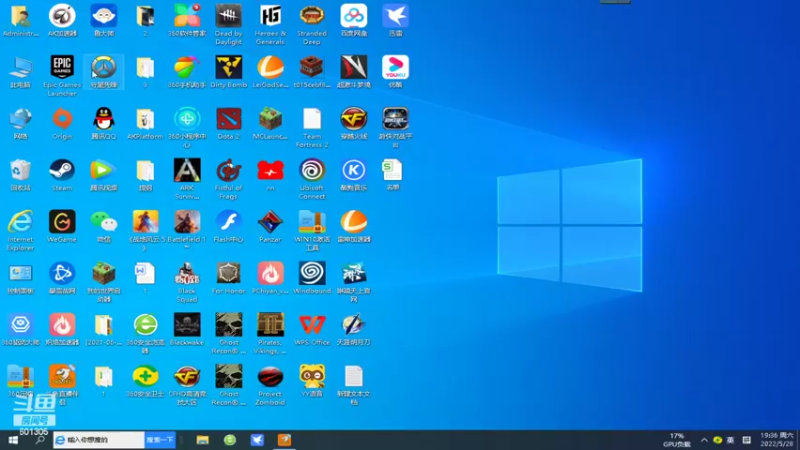
Task: Open the Tencent QQ penguin icon
Action: [x=104, y=123]
